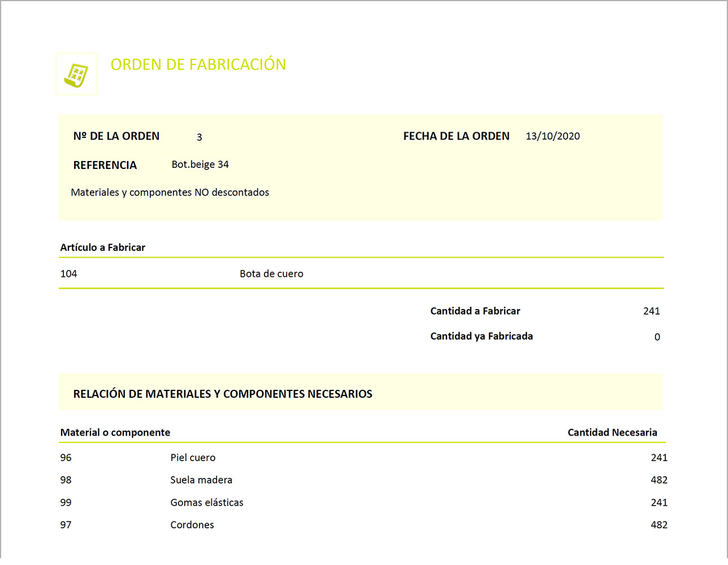728x565 pixels.
Task: Select article code 104
Action: (69, 274)
